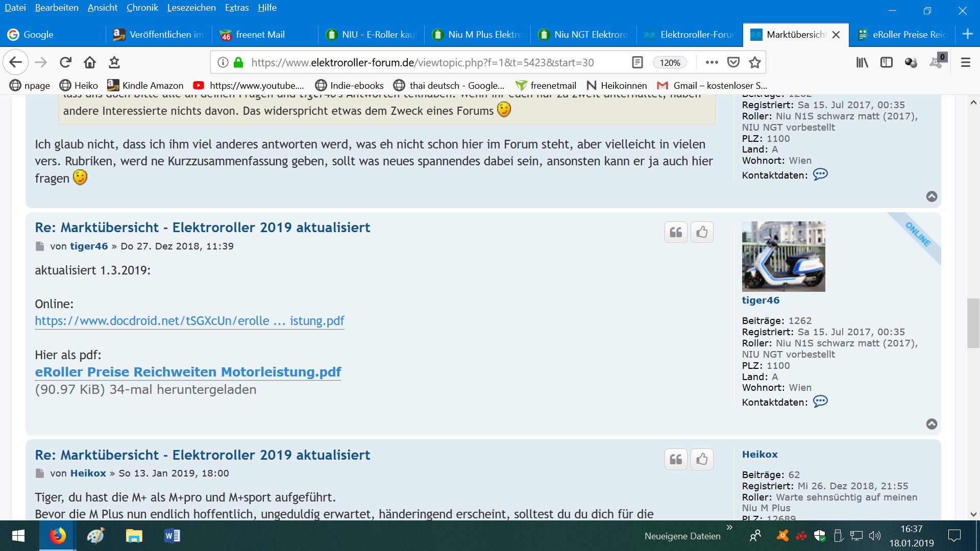Save the page to Pocket icon
Image resolution: width=980 pixels, height=551 pixels.
733,62
